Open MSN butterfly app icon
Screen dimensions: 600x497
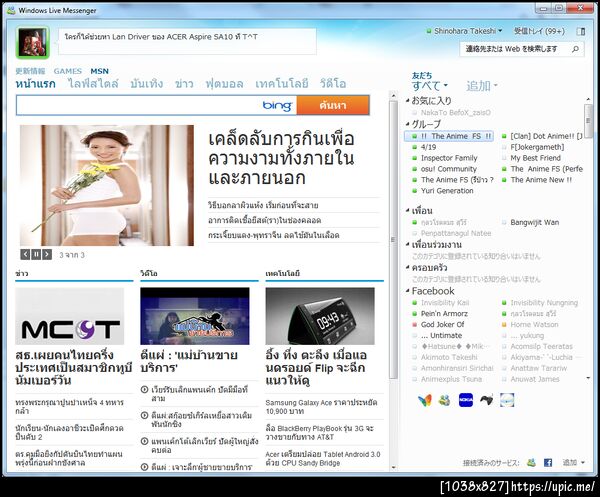(425, 400)
